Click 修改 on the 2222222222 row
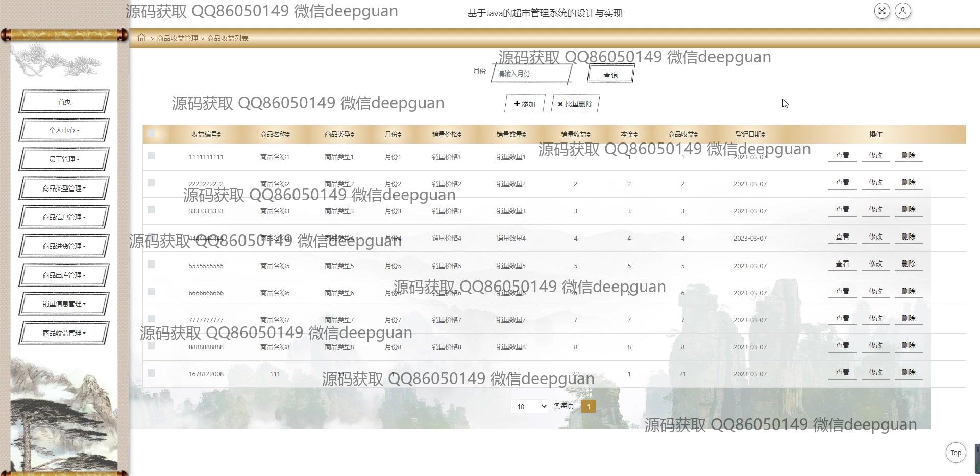 point(875,182)
